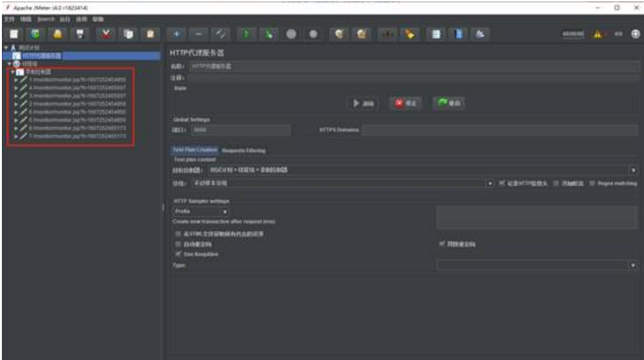Select recorded request starting with 2

[x=77, y=104]
